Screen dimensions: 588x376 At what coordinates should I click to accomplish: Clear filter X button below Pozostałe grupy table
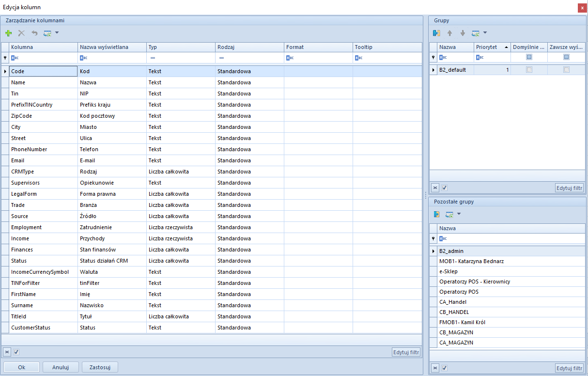click(435, 368)
